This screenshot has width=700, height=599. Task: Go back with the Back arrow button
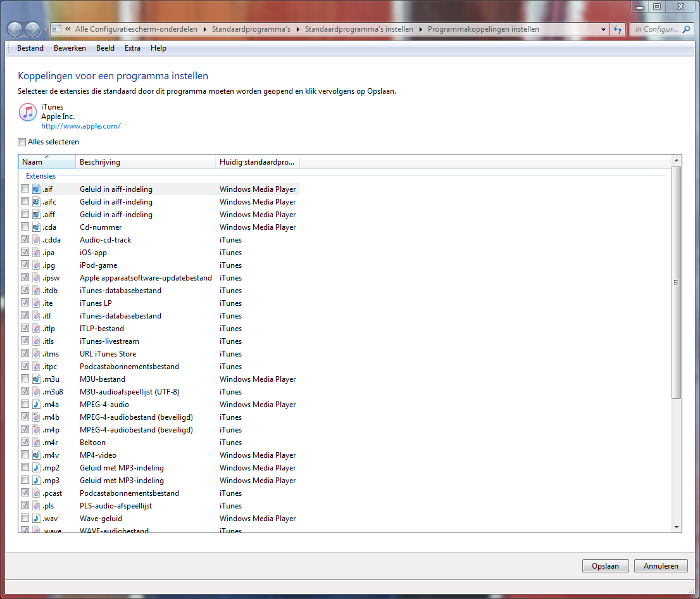click(x=15, y=30)
